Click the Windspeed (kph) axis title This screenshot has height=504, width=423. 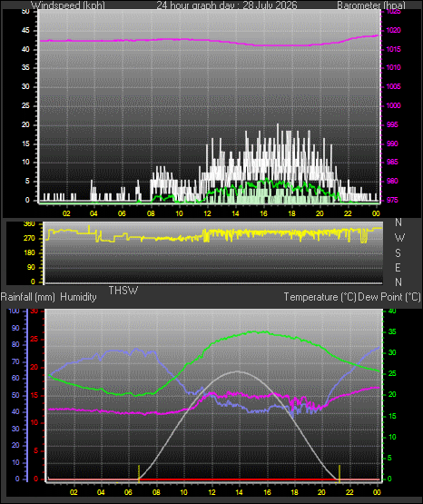68,5
